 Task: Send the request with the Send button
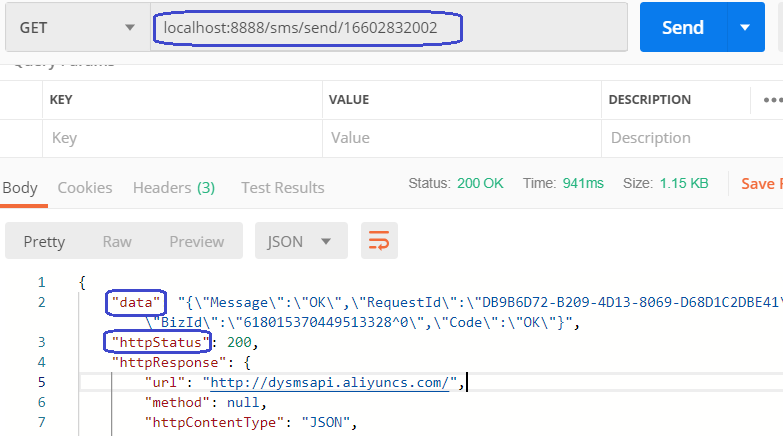click(683, 27)
